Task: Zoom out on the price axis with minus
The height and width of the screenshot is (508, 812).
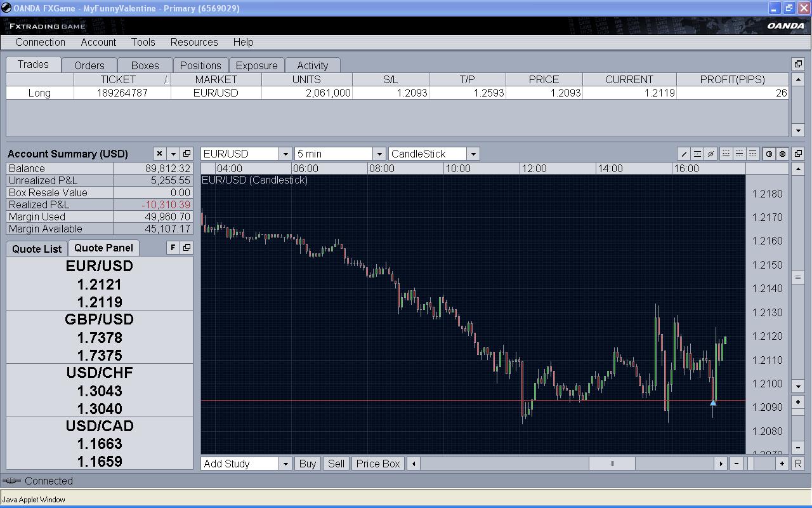Action: pyautogui.click(x=798, y=448)
